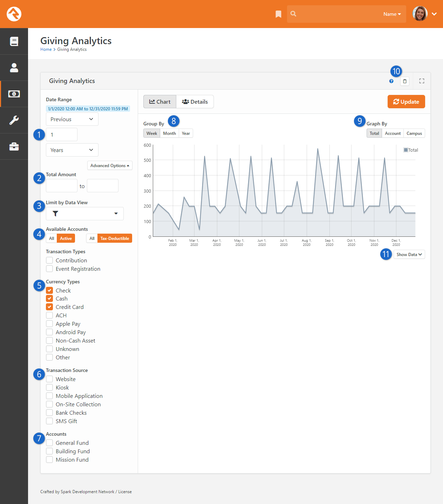Check the Website transaction source
443x504 pixels.
coord(49,379)
